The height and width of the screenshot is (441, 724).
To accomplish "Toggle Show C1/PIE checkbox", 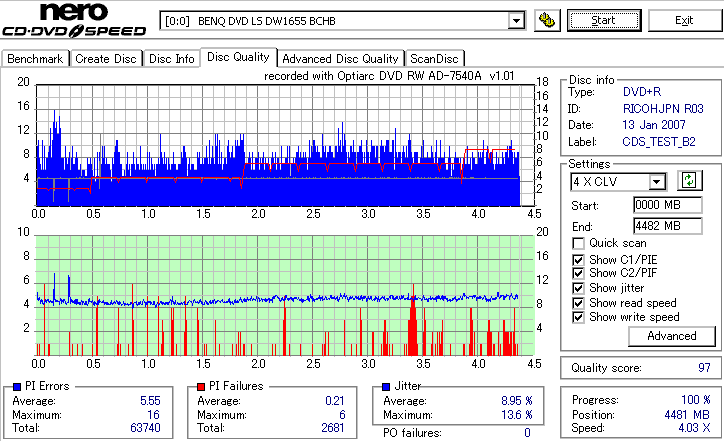I will tap(578, 260).
